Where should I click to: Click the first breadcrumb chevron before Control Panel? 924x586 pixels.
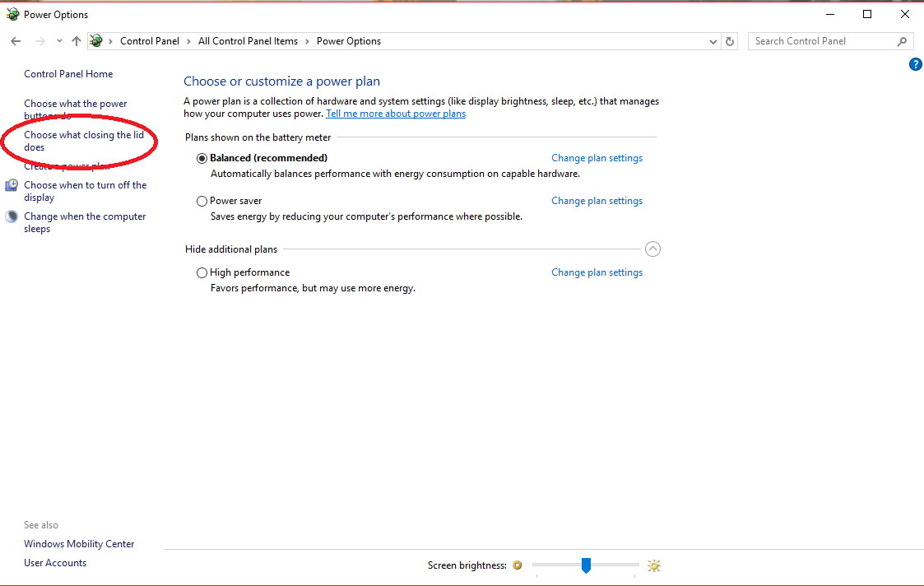(110, 41)
